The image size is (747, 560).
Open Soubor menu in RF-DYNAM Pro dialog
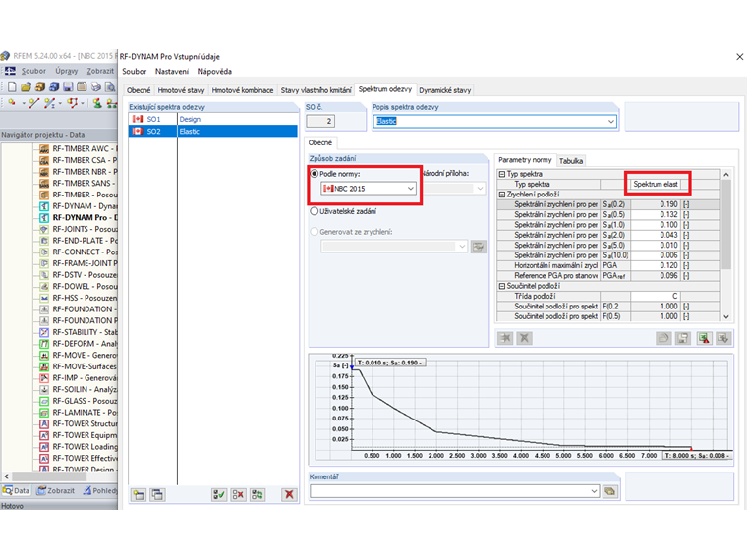pyautogui.click(x=135, y=72)
